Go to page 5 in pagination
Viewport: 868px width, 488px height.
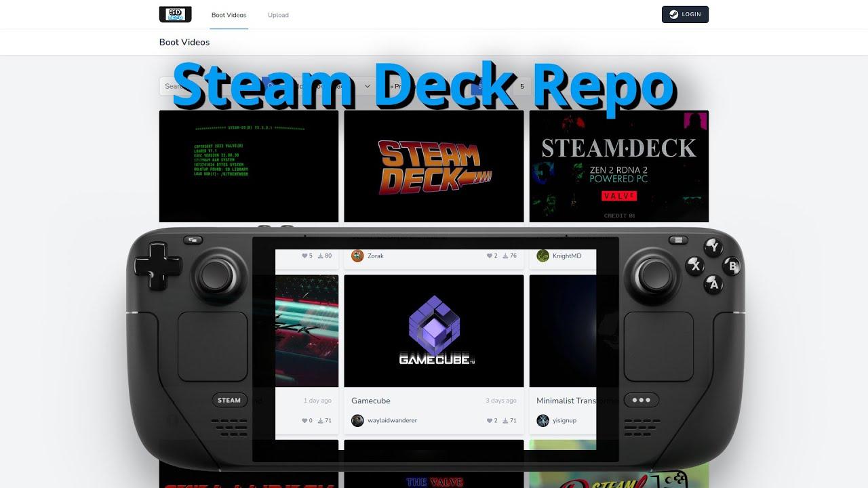click(x=521, y=87)
